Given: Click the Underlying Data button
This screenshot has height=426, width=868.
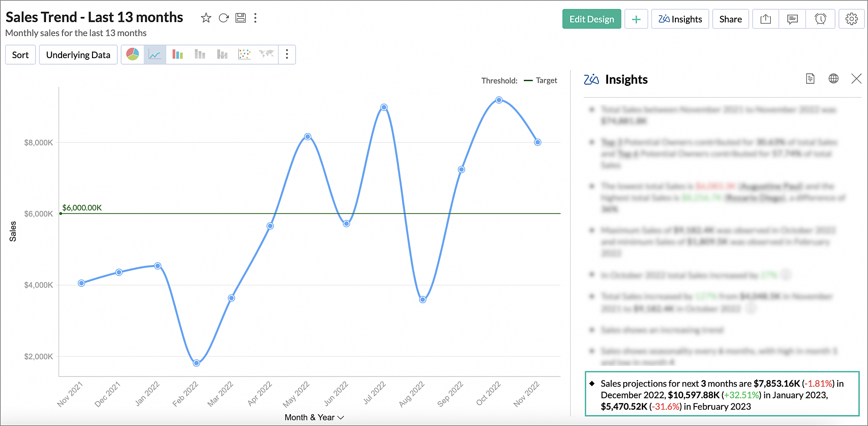Looking at the screenshot, I should coord(78,55).
